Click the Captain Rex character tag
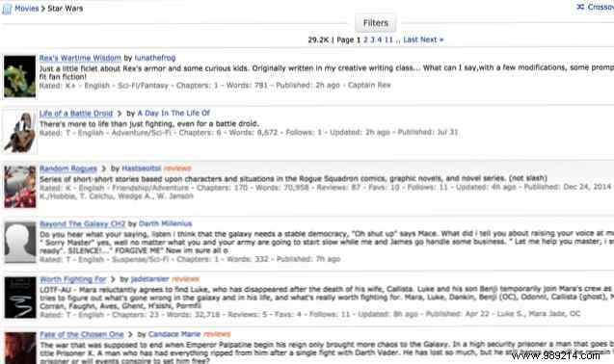Viewport: 614px width, 364px height. (x=369, y=85)
